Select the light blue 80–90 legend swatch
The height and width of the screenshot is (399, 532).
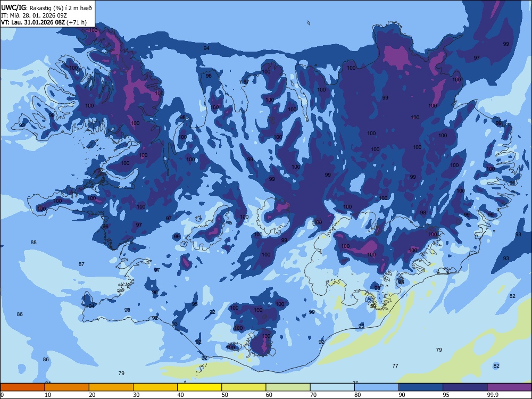click(377, 387)
